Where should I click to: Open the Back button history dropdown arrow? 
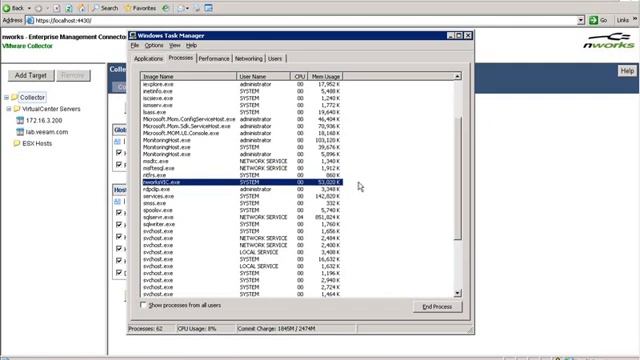29,8
